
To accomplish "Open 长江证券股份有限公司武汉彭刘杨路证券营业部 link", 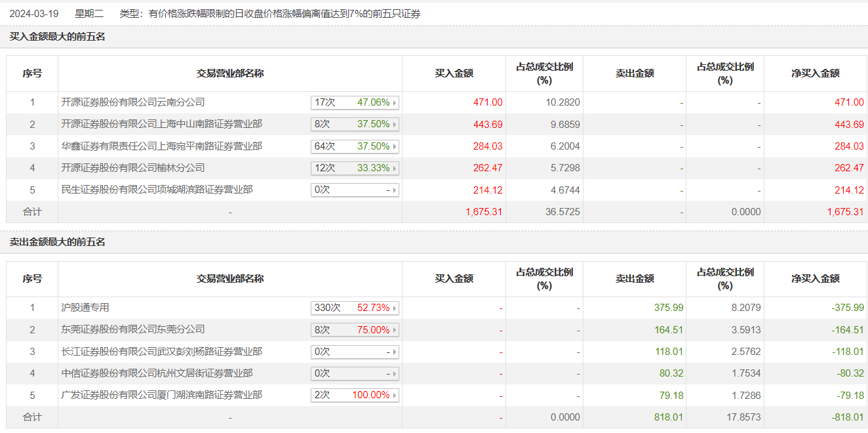I will tap(161, 352).
